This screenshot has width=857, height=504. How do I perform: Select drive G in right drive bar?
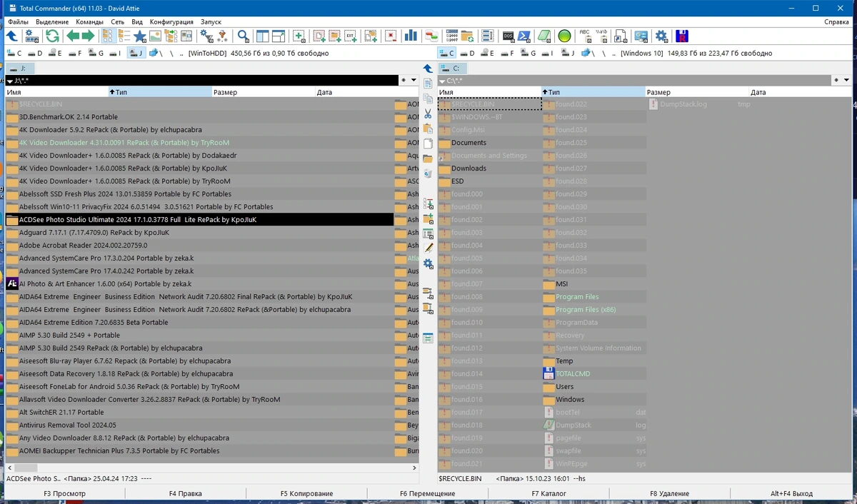tap(529, 53)
